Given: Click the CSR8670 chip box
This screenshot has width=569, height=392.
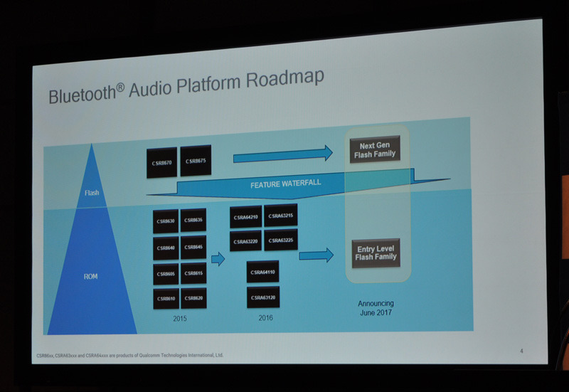Looking at the screenshot, I should (x=162, y=163).
